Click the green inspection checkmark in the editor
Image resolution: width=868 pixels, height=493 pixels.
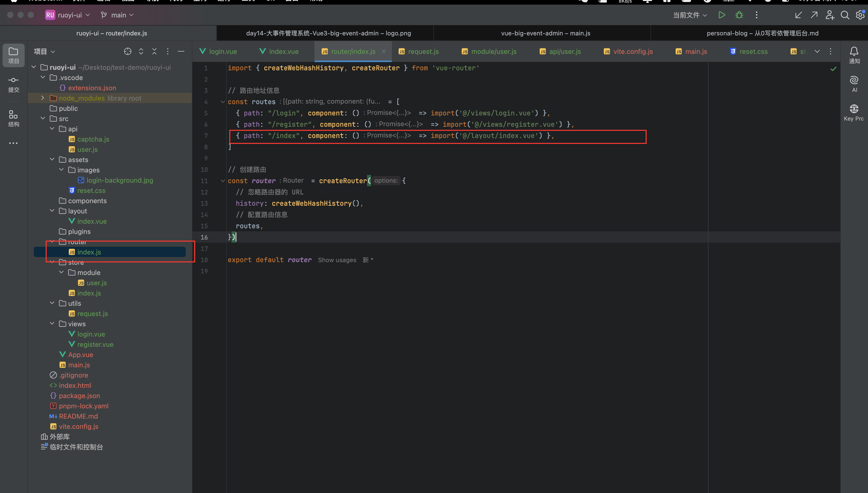point(833,69)
